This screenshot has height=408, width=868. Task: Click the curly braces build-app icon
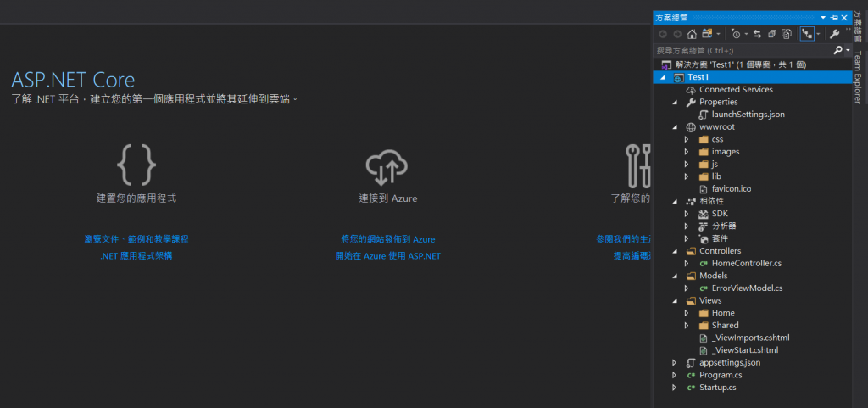pos(136,165)
